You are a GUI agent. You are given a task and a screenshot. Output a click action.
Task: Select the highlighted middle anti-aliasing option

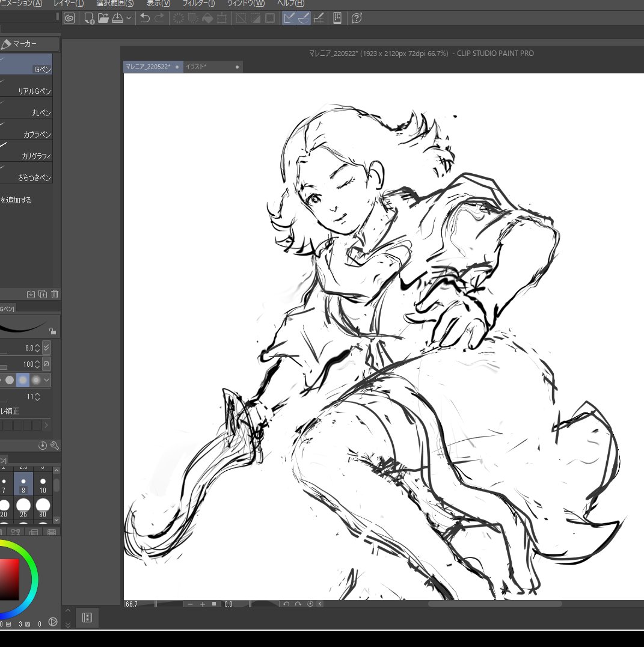[x=23, y=380]
